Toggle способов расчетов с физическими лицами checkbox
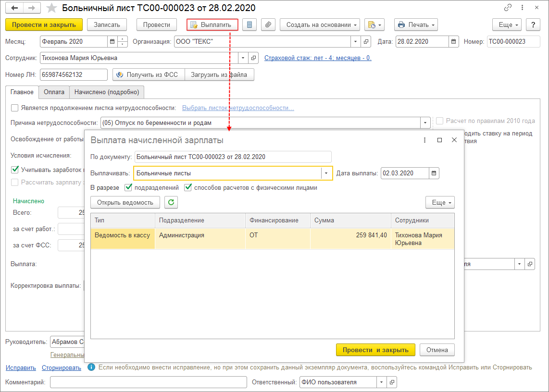This screenshot has height=392, width=549. [188, 188]
